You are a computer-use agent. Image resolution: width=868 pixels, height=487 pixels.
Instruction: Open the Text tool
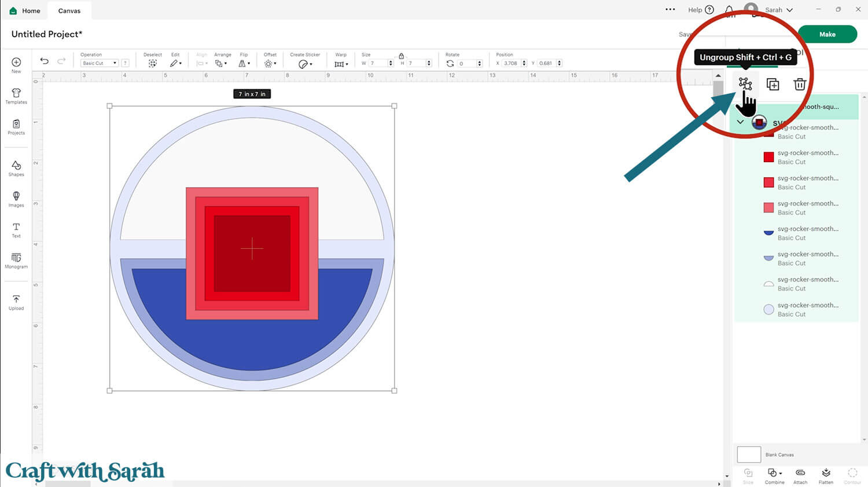point(16,230)
